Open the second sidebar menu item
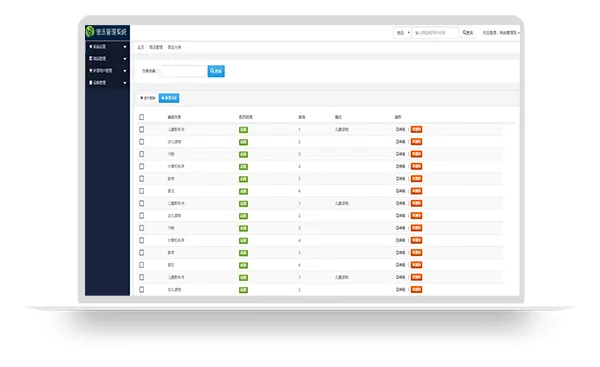Image resolution: width=600 pixels, height=367 pixels. [x=108, y=59]
